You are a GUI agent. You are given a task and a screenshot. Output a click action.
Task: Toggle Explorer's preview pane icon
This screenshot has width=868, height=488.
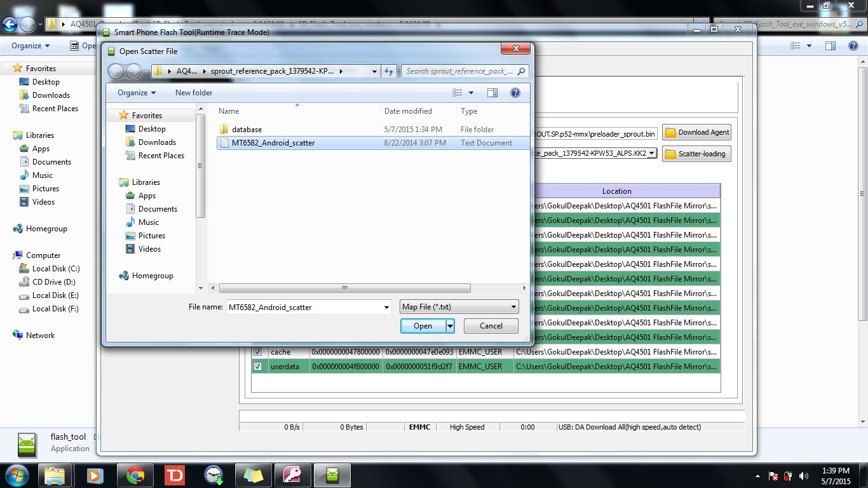coord(831,46)
